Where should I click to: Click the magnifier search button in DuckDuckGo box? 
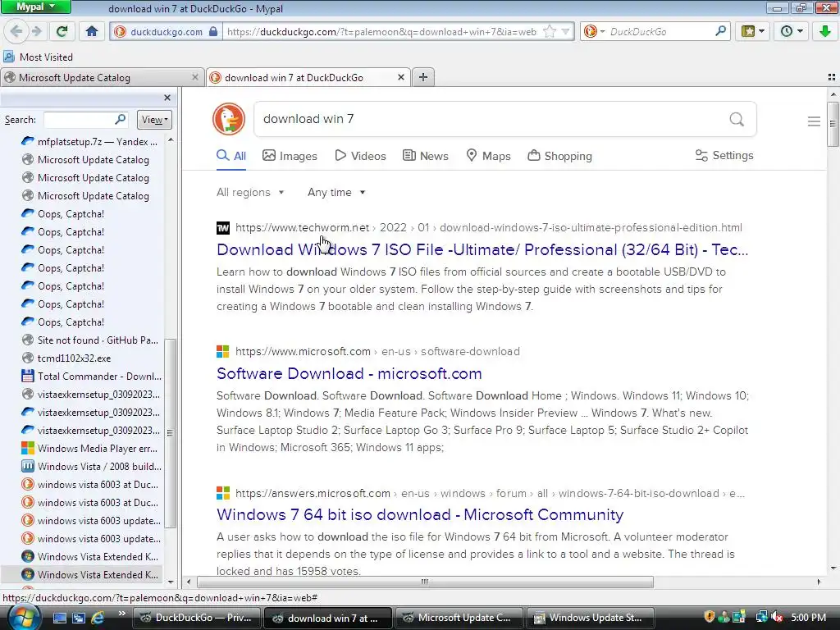[x=737, y=119]
